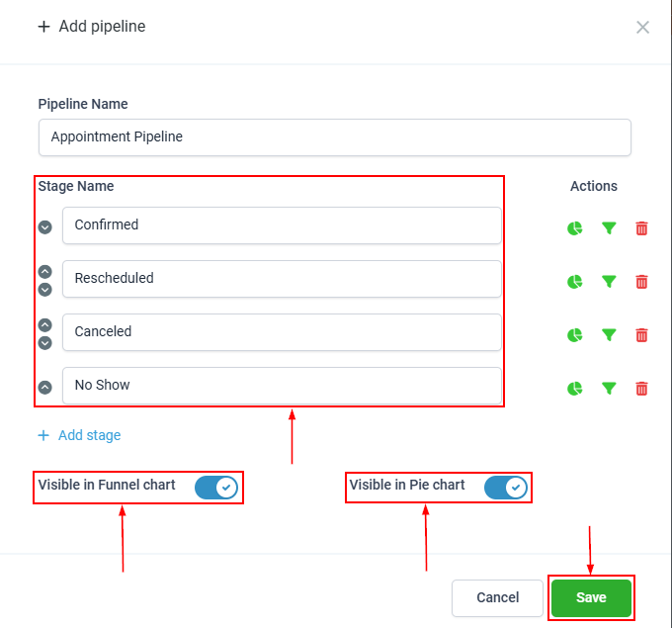Delete the Confirmed stage

pyautogui.click(x=641, y=228)
